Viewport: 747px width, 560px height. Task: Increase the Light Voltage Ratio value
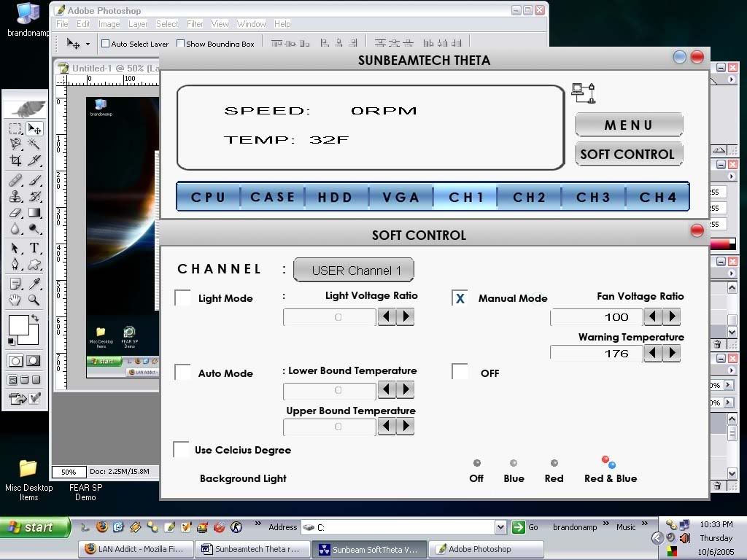(x=406, y=316)
